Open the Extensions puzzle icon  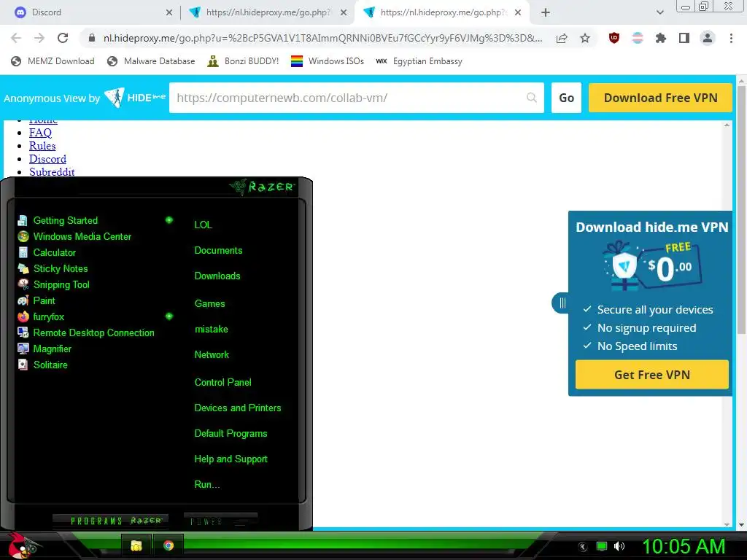(661, 38)
